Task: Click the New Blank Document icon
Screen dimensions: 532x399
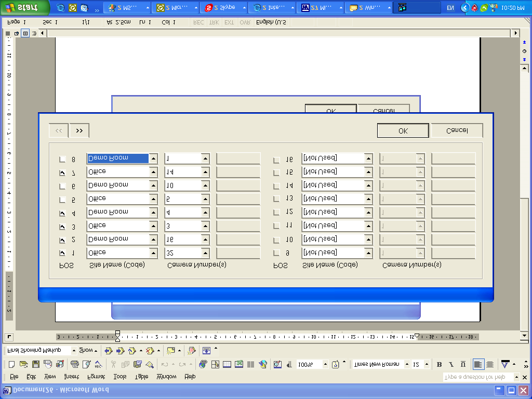Action: [x=11, y=364]
